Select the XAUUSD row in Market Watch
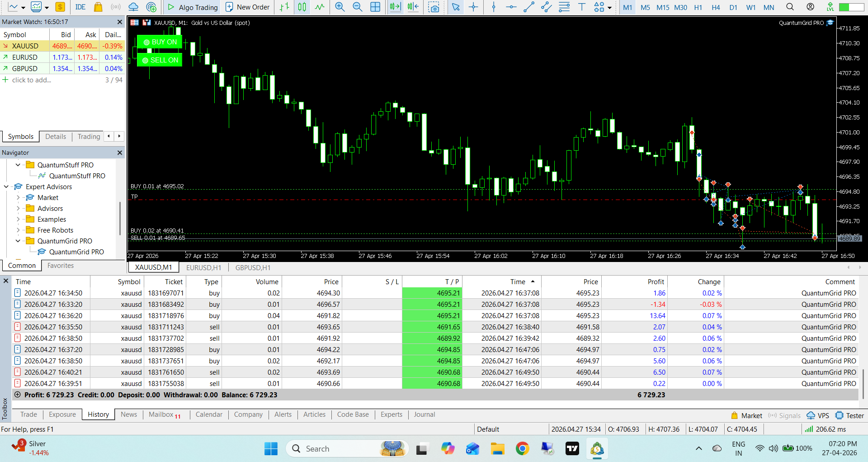868x462 pixels. tap(62, 46)
